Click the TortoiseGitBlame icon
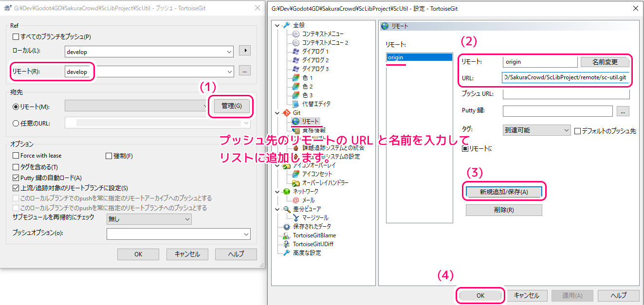The height and width of the screenshot is (305, 644). coord(287,235)
